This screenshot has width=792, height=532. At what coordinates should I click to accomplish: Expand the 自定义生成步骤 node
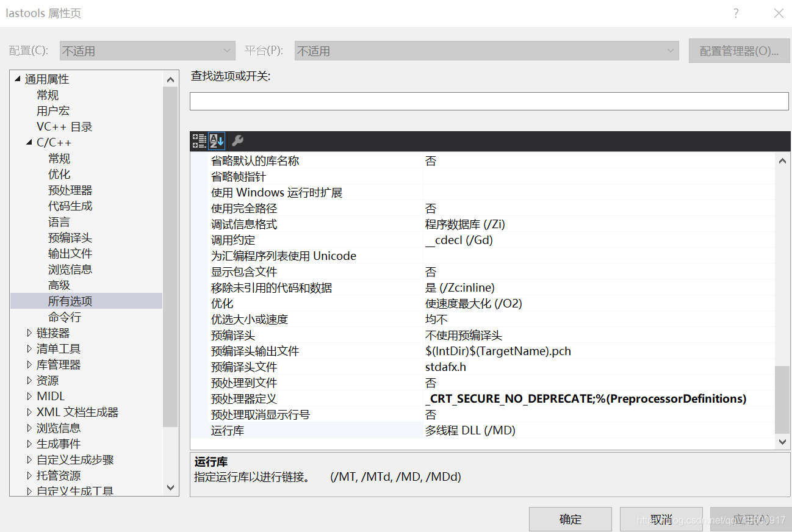click(29, 459)
